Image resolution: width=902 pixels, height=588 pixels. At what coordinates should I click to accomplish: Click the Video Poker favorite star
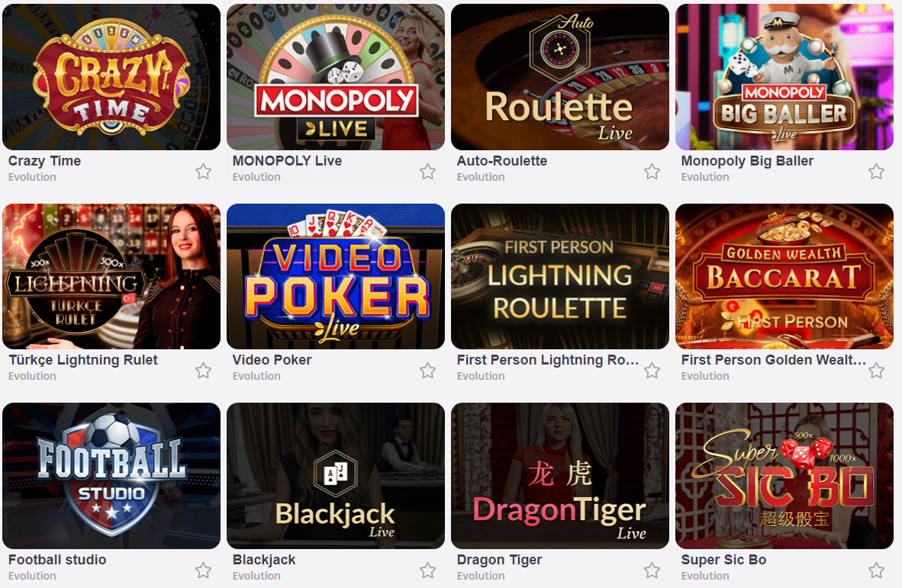pyautogui.click(x=427, y=371)
